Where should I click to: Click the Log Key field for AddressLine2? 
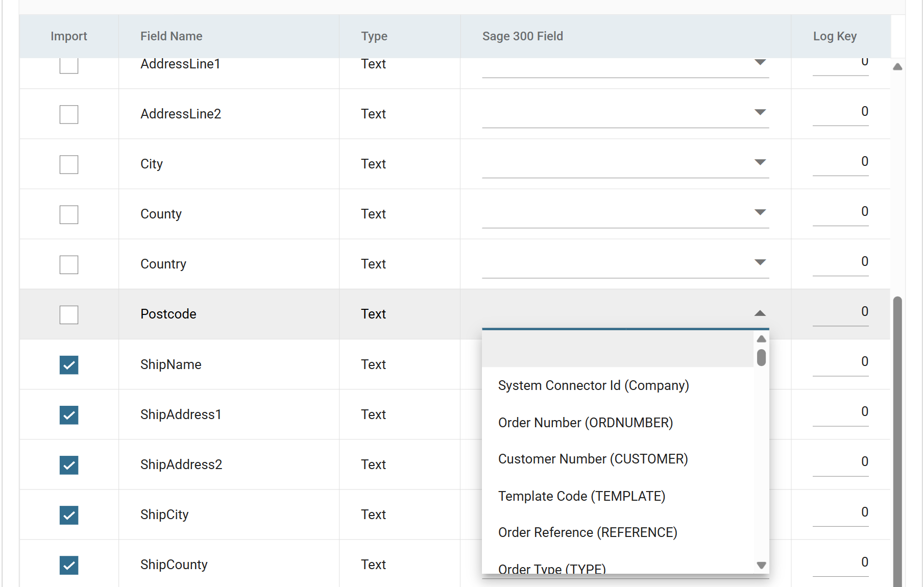coord(840,112)
